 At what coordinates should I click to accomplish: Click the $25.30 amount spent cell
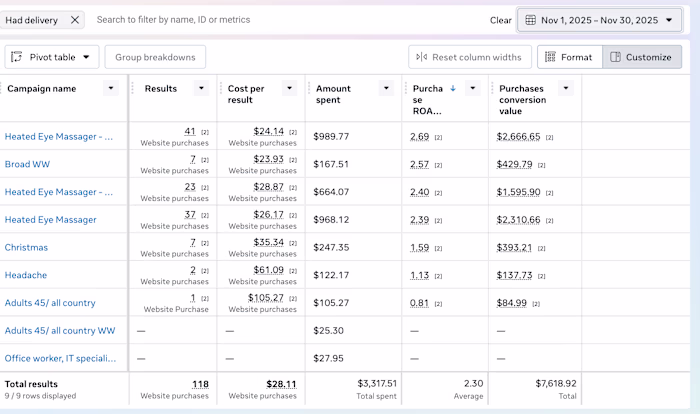tap(329, 330)
